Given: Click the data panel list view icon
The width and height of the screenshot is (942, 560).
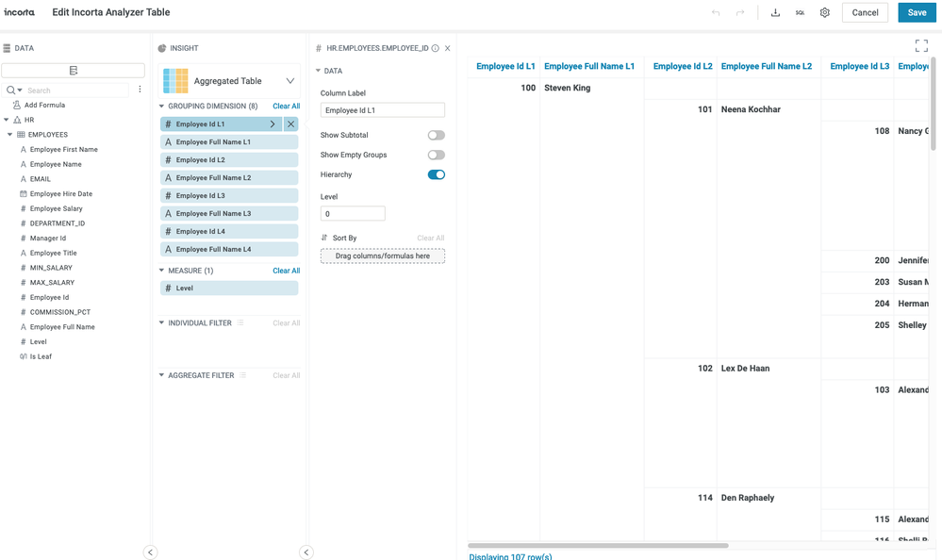Looking at the screenshot, I should click(74, 71).
